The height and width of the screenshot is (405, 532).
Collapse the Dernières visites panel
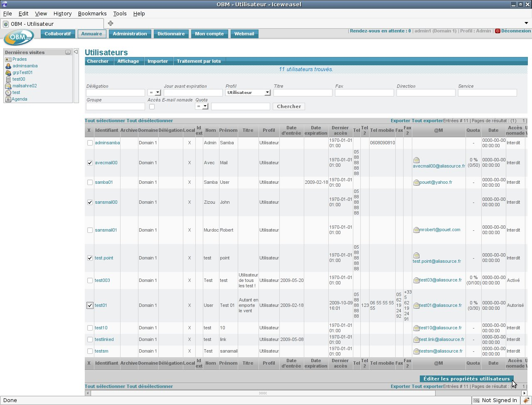[x=68, y=52]
